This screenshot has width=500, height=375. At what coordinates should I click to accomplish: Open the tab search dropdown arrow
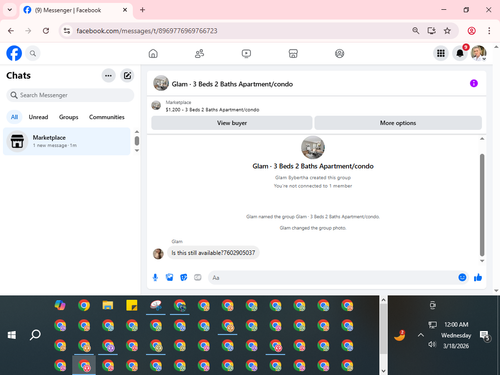coord(10,10)
